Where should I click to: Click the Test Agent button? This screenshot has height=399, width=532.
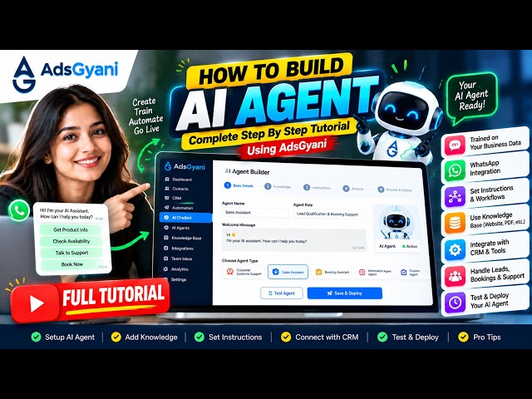(x=282, y=293)
